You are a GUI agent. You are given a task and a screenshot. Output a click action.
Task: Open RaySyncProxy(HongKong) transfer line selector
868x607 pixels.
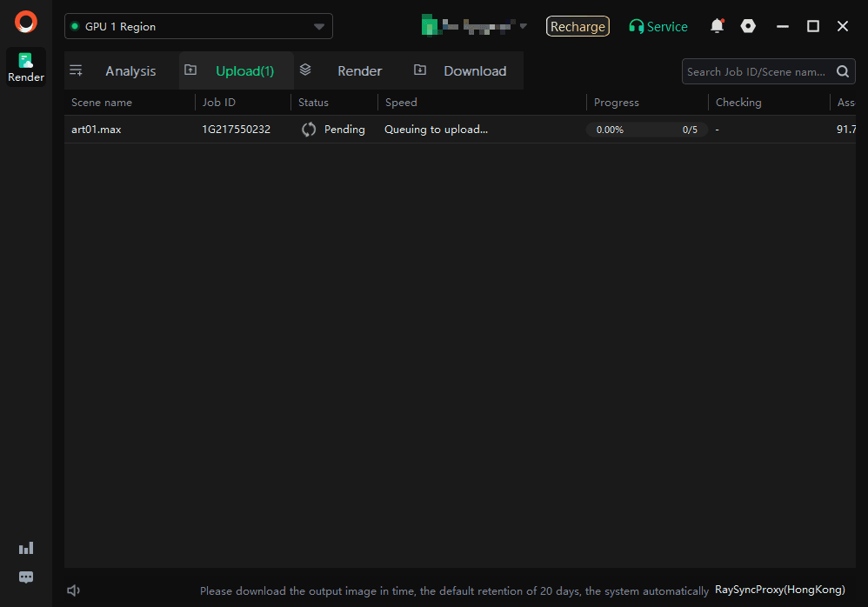coord(779,590)
